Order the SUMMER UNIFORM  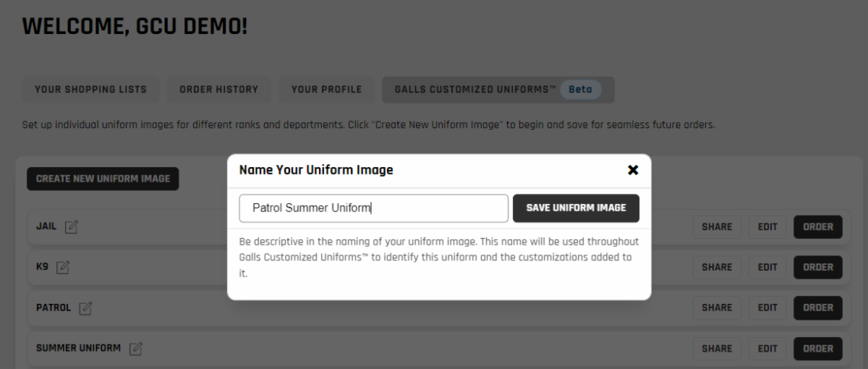click(818, 349)
